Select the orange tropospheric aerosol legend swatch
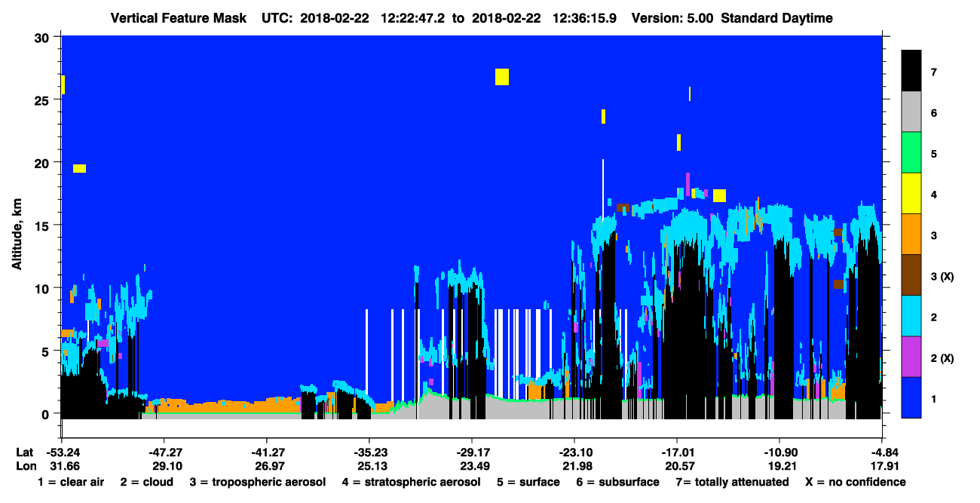Viewport: 980px width, 503px height. click(911, 235)
